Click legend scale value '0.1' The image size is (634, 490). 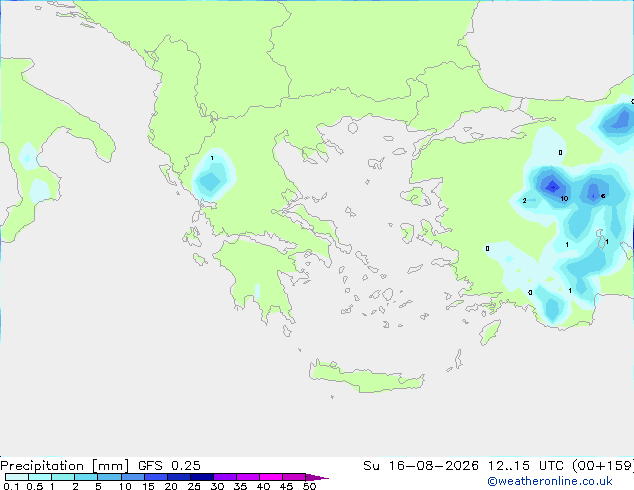click(x=11, y=486)
